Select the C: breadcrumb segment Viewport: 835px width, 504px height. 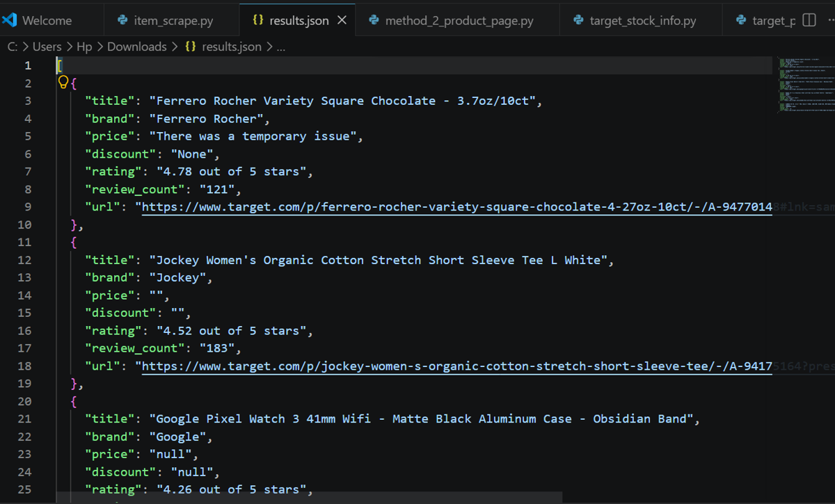point(13,47)
